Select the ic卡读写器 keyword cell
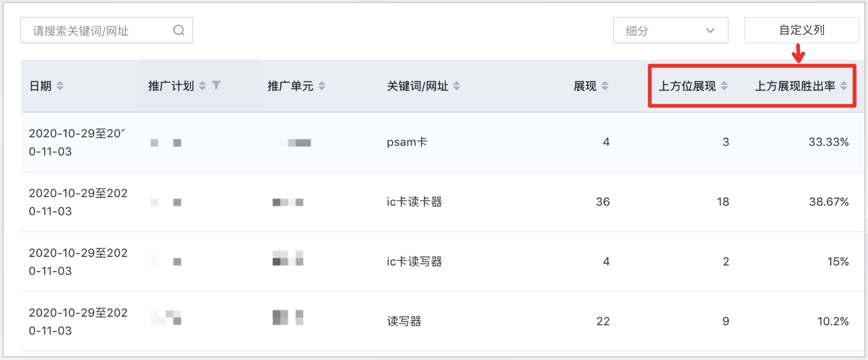This screenshot has height=360, width=868. (414, 262)
